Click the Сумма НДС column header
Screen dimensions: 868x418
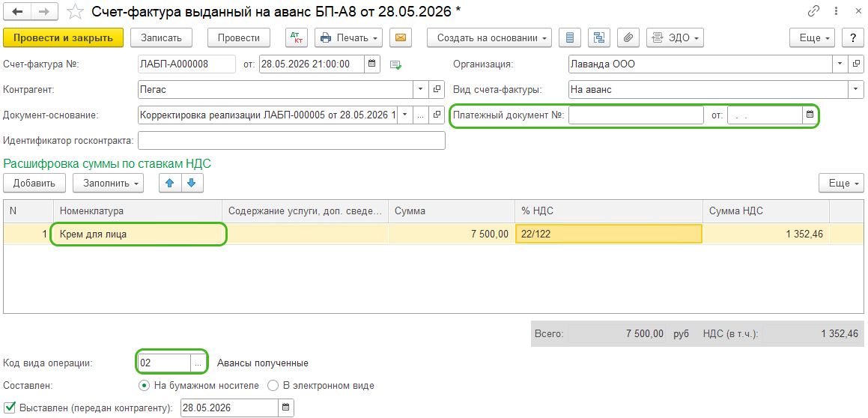pos(766,211)
